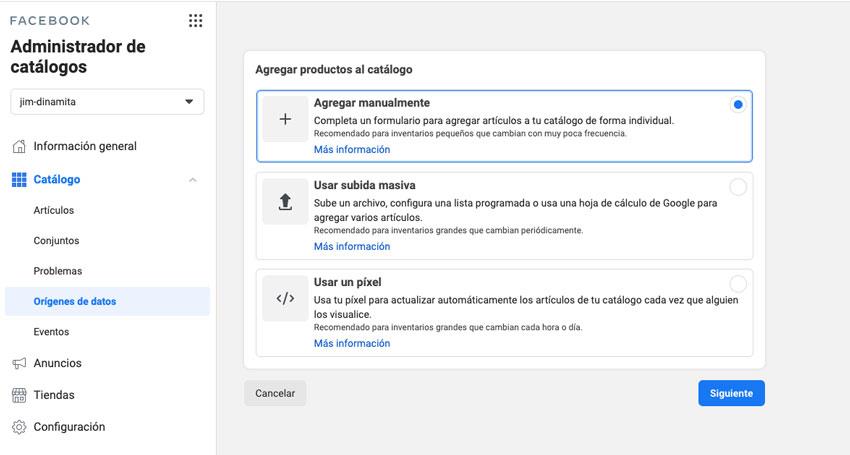This screenshot has height=455, width=850.
Task: Click the storefront icon beside Tiendas
Action: [19, 395]
